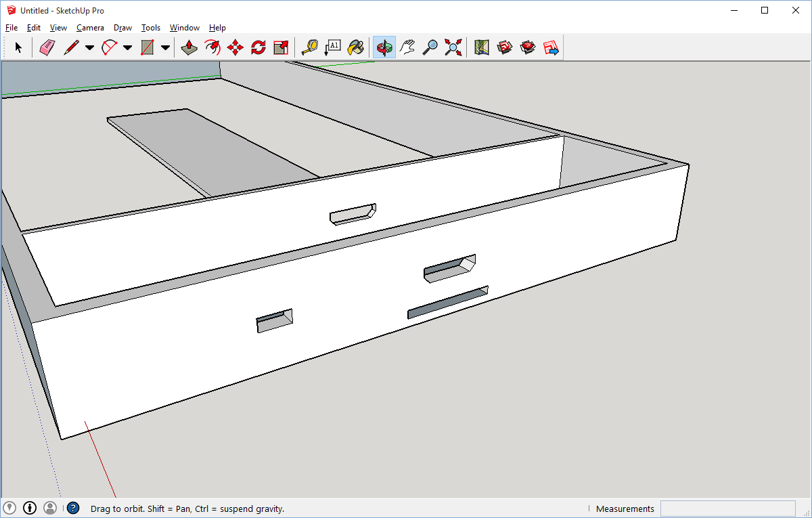The image size is (812, 518).
Task: Select the Arc tool
Action: [x=109, y=47]
